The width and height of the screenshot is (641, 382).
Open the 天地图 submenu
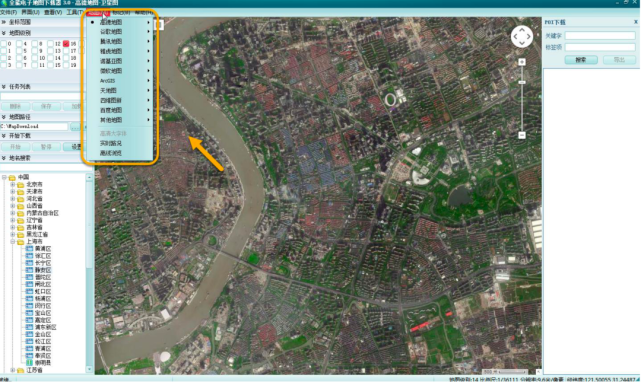(120, 90)
